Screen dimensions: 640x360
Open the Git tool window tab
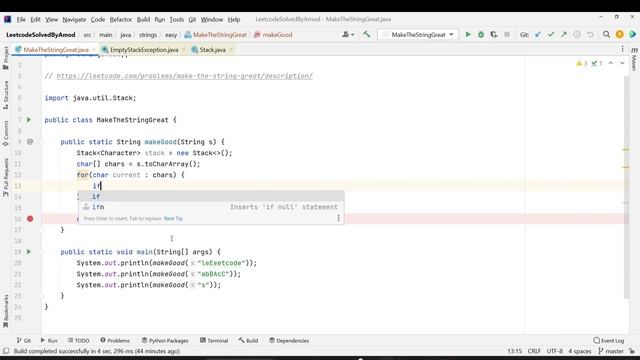coord(24,340)
